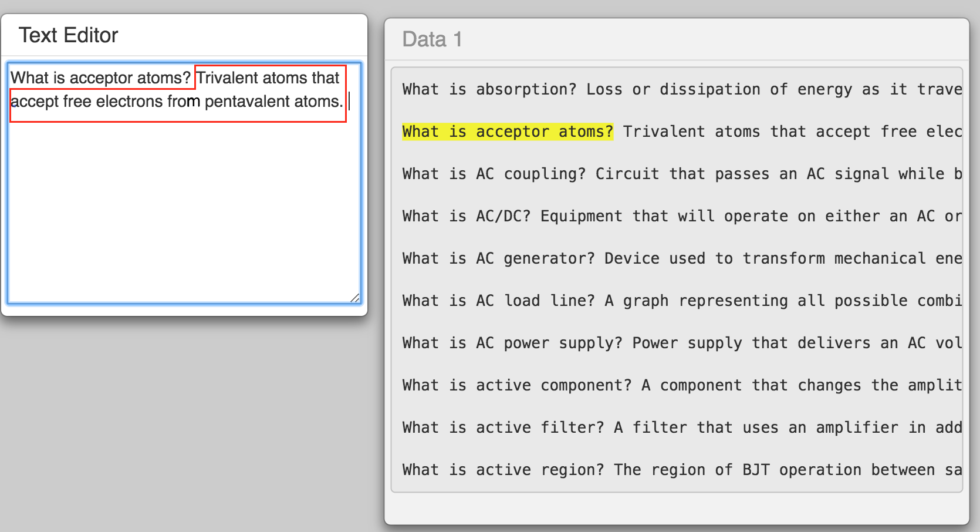Screen dimensions: 980x532
Task: Click the "What is active filter?" question
Action: (x=503, y=427)
